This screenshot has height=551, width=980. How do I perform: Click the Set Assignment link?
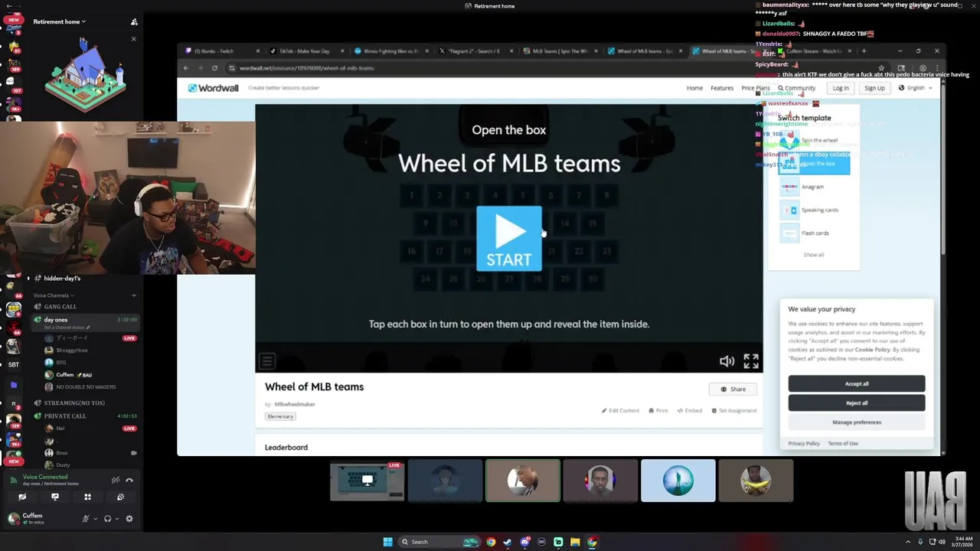point(733,411)
